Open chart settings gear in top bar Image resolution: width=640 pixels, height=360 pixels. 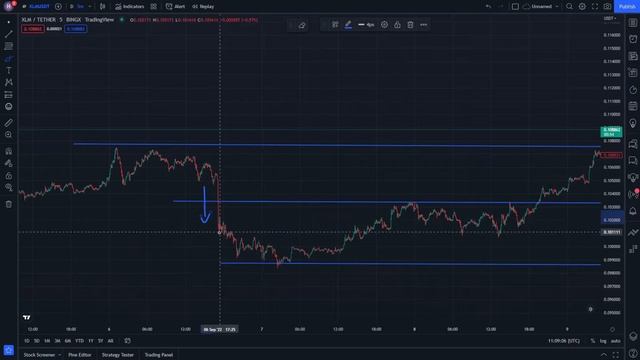(582, 7)
